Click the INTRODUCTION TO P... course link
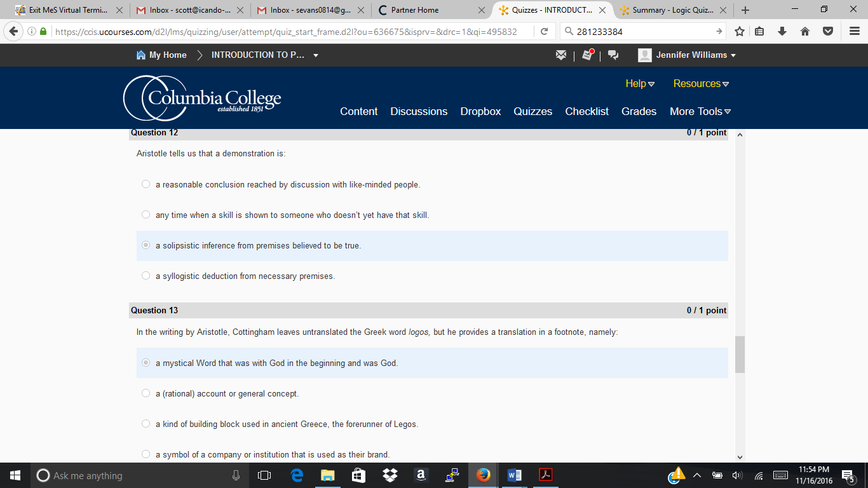Viewport: 868px width, 488px height. pyautogui.click(x=257, y=55)
